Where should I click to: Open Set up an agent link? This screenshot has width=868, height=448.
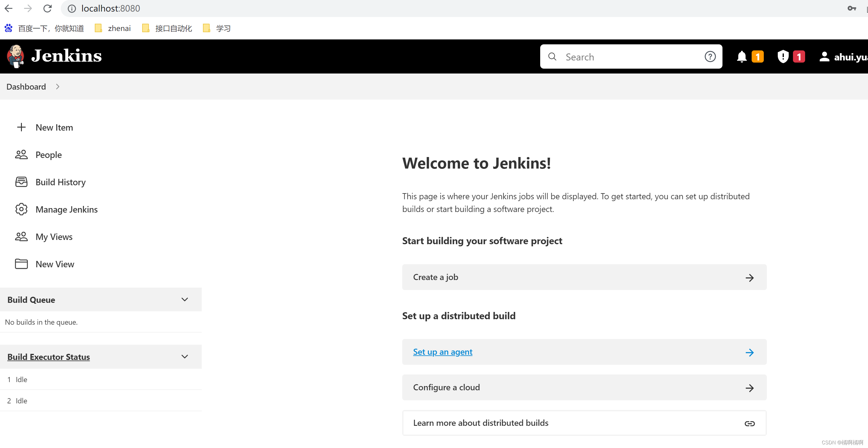[x=442, y=352]
